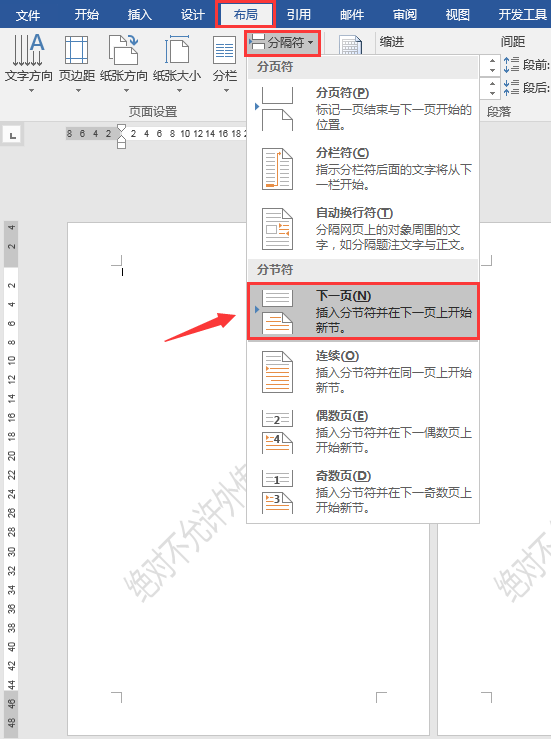Place the cursor at the document text start

[x=123, y=272]
